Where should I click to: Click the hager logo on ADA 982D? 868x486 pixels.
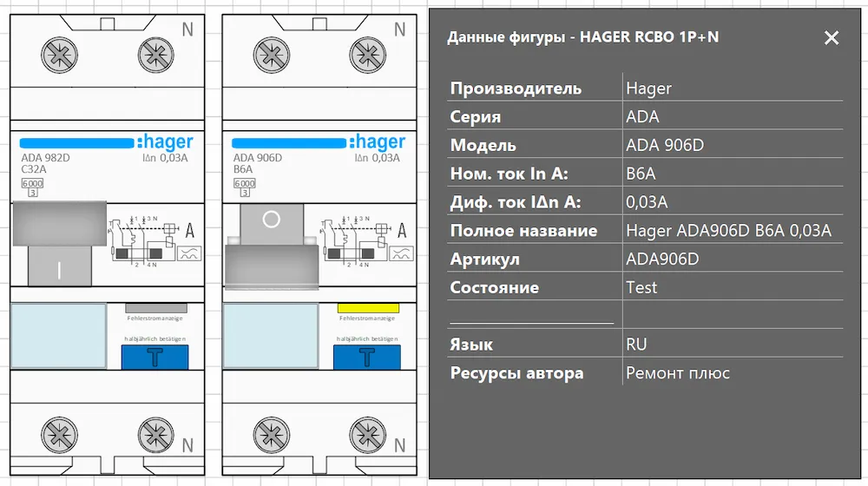(165, 141)
